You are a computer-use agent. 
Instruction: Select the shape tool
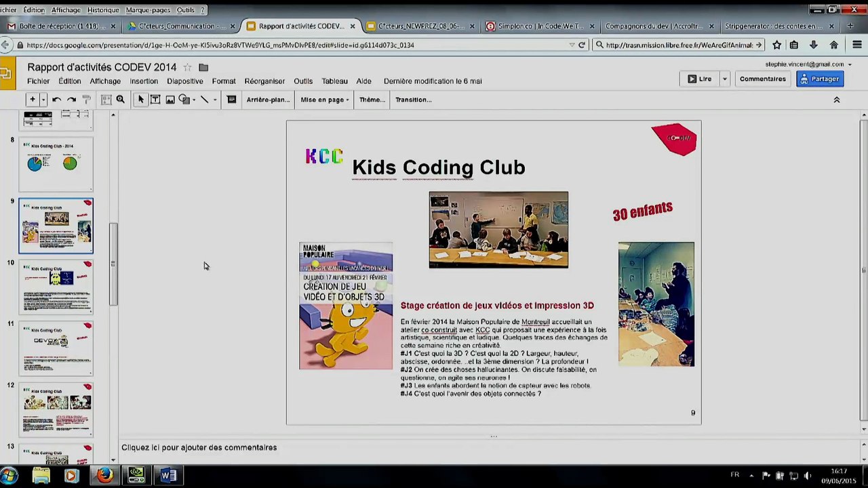pyautogui.click(x=184, y=100)
